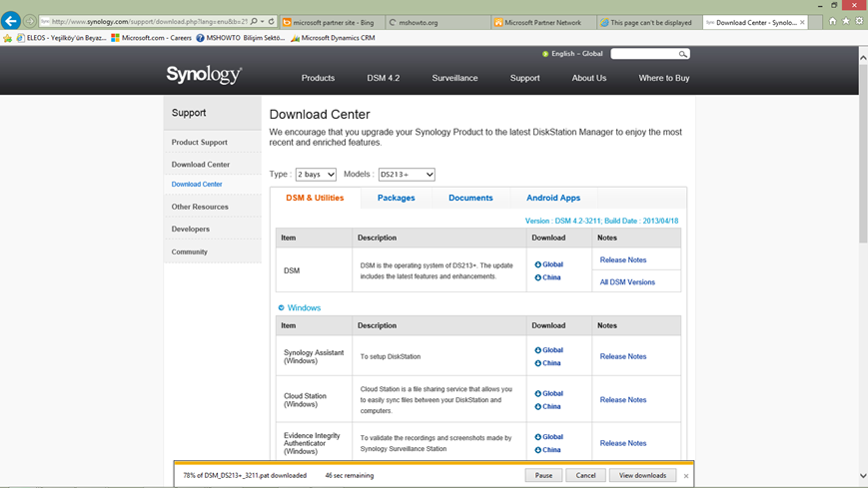Open the address bar dropdown arrow

click(x=263, y=22)
